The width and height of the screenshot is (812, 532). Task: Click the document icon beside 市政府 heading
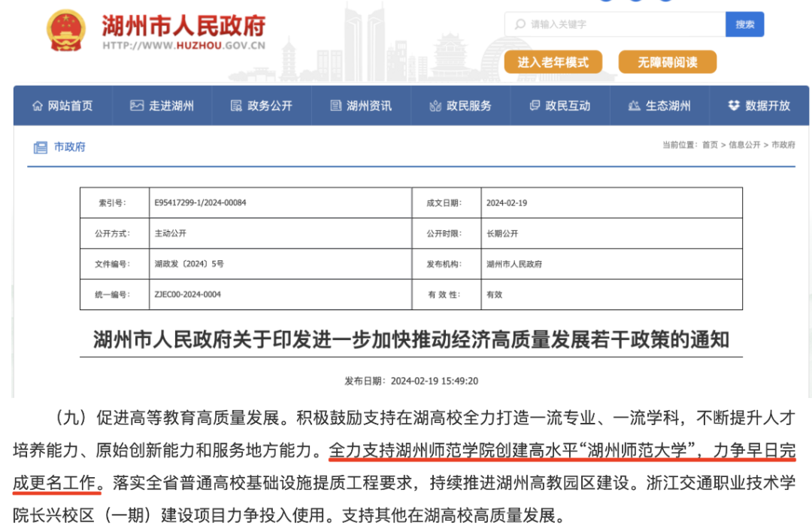pos(40,147)
